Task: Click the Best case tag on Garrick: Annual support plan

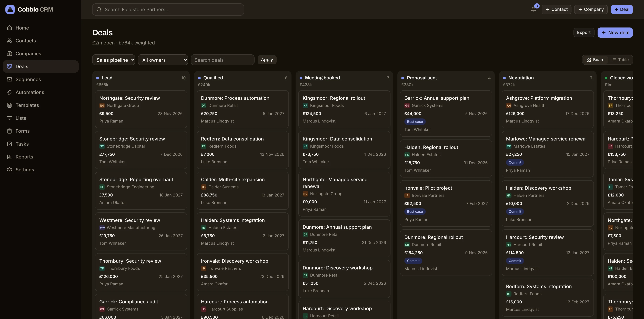Action: pyautogui.click(x=415, y=122)
